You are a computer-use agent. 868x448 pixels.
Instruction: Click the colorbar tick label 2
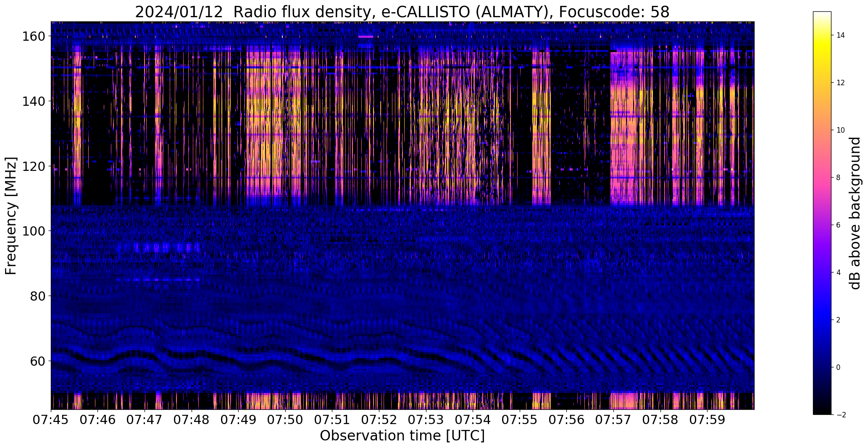tap(838, 320)
